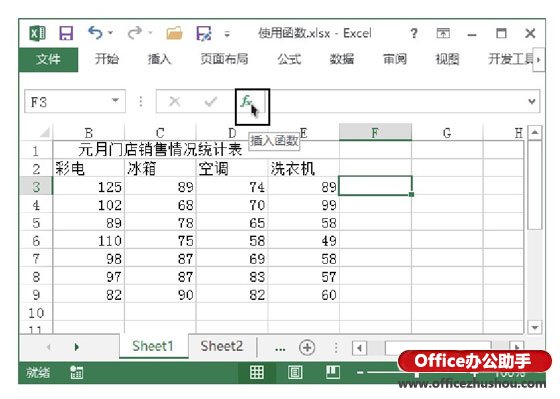Activate the Sheet1 tab
The height and width of the screenshot is (399, 560).
click(153, 346)
